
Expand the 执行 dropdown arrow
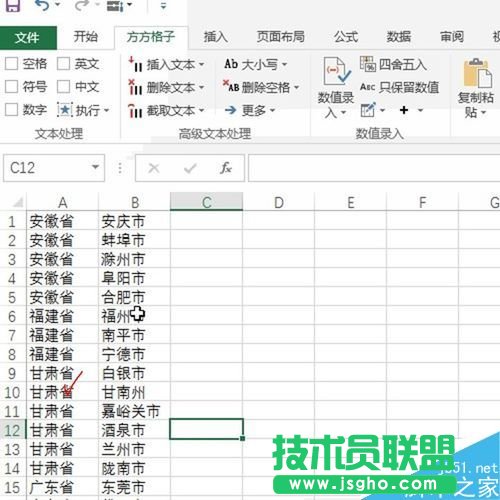(x=107, y=110)
